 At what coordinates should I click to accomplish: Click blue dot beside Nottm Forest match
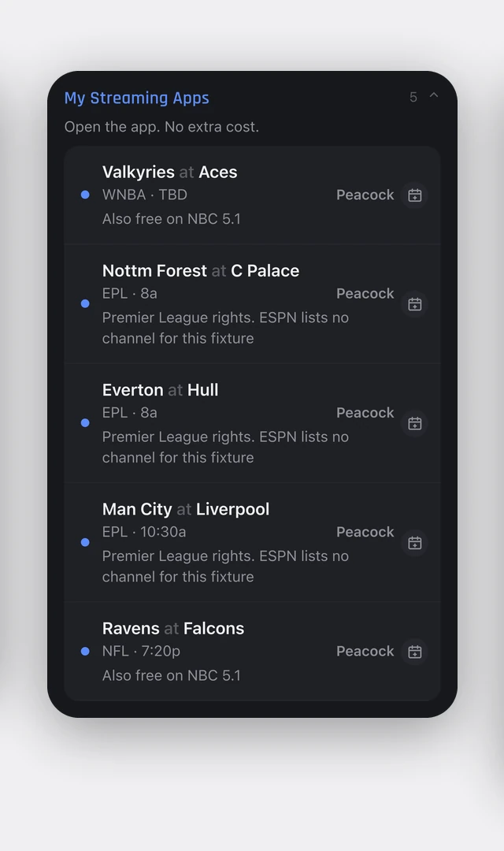[85, 303]
